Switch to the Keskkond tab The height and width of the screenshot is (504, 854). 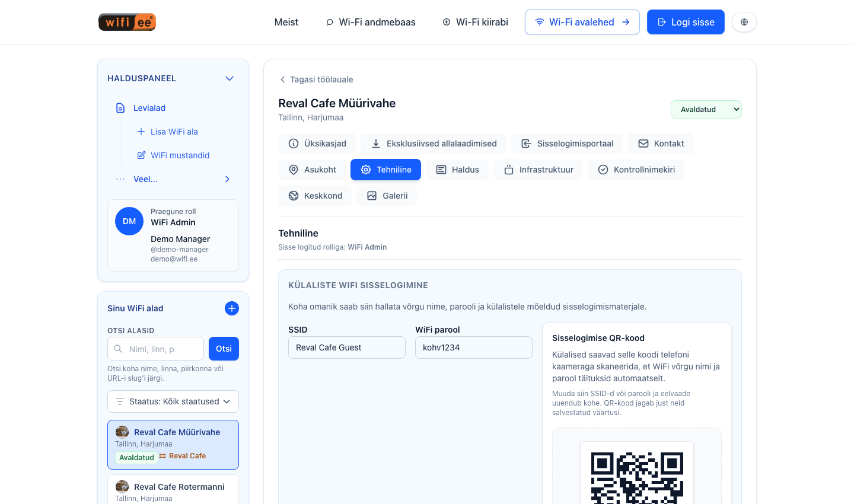point(315,196)
